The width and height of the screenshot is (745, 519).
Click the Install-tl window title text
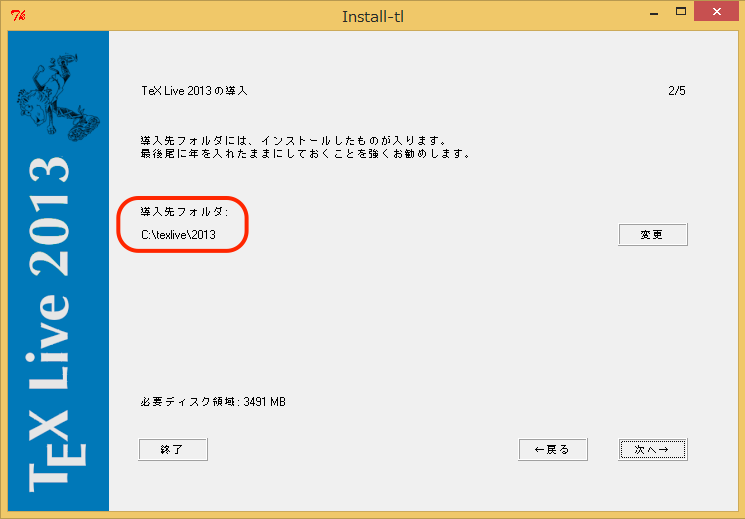[x=372, y=16]
